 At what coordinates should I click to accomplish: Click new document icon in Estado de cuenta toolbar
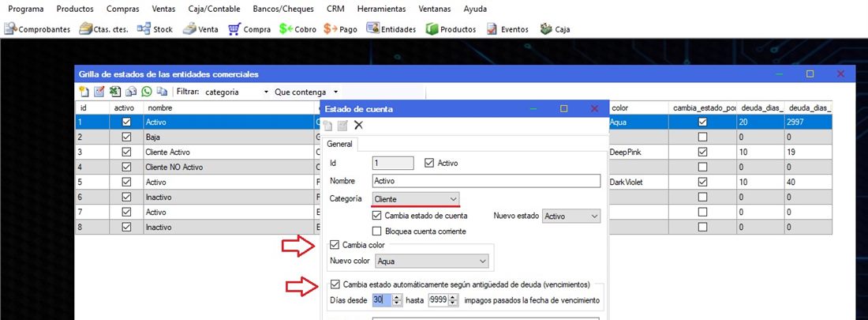pos(329,126)
